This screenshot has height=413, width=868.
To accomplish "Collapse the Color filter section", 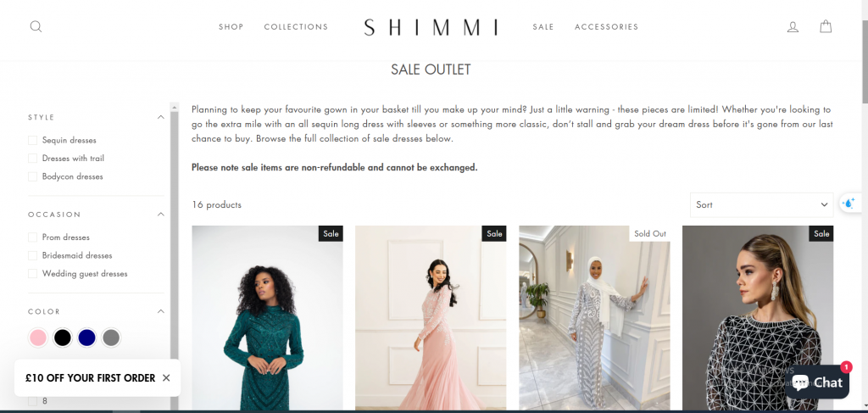I will point(160,311).
